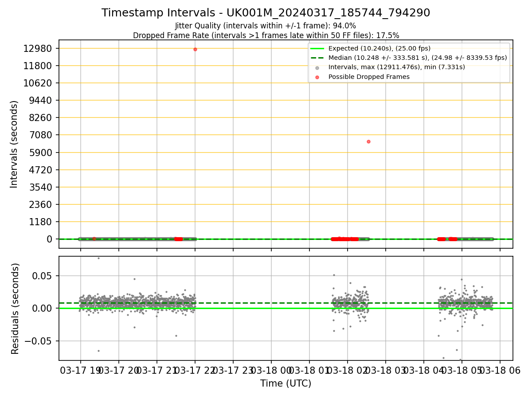Click the Residuals (seconds) y-axis label
This screenshot has height=399, width=532.
click(15, 308)
